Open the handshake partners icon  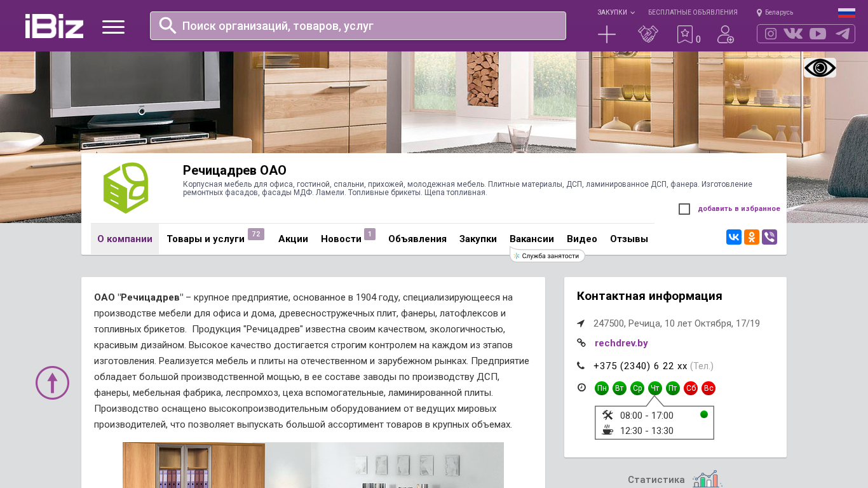(x=648, y=34)
